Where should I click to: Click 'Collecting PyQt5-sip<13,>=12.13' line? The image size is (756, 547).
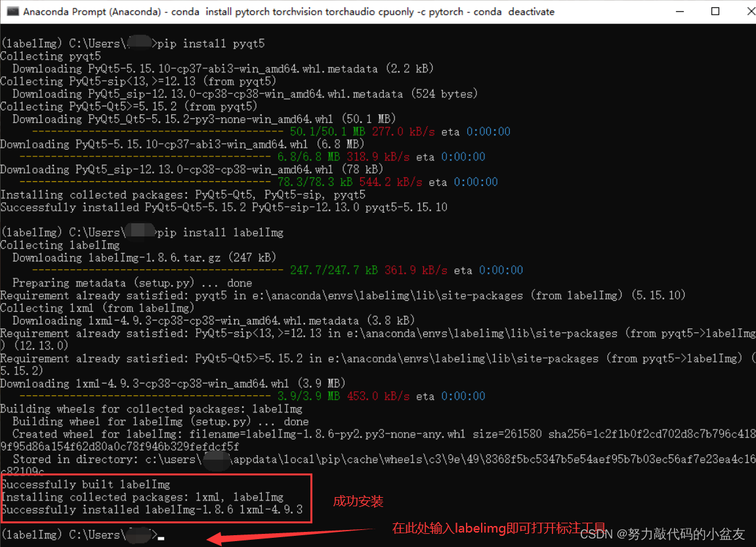138,81
